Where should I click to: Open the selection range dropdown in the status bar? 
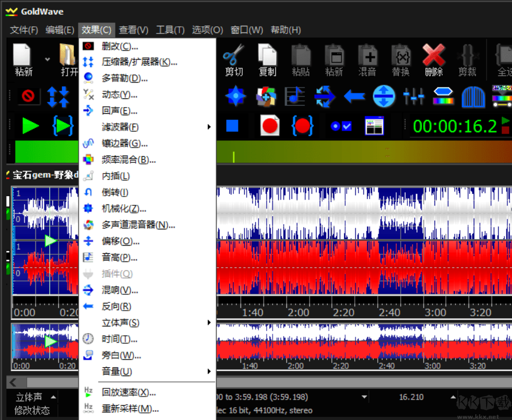click(364, 397)
